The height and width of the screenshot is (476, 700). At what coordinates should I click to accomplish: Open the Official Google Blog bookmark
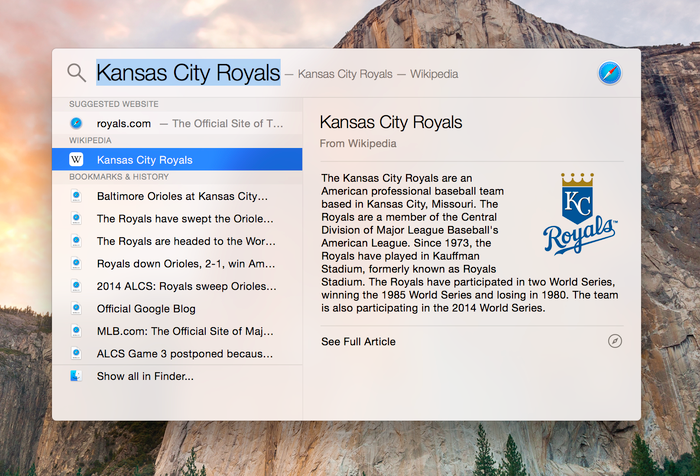click(x=177, y=309)
